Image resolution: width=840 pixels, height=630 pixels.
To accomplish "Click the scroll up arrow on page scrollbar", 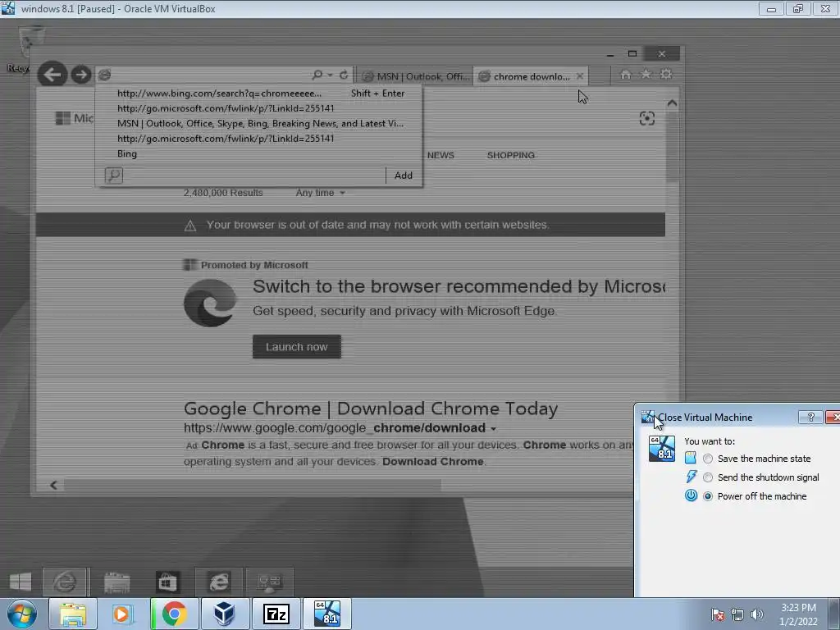I will (673, 103).
